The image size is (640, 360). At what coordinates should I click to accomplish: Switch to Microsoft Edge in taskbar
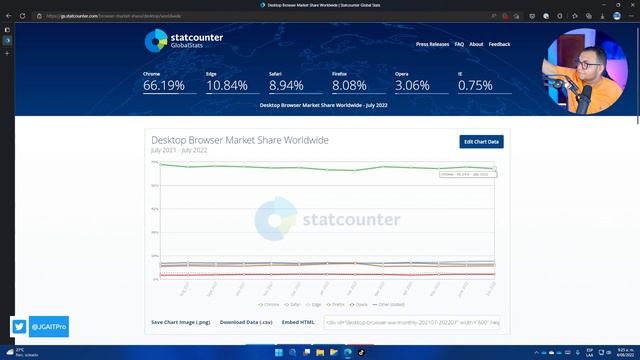coord(348,352)
